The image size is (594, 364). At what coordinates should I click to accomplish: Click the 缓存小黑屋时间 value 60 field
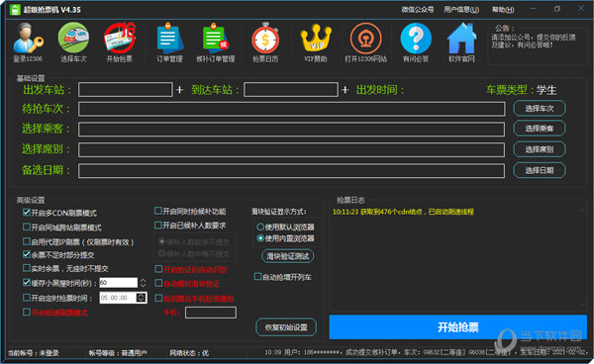click(119, 282)
